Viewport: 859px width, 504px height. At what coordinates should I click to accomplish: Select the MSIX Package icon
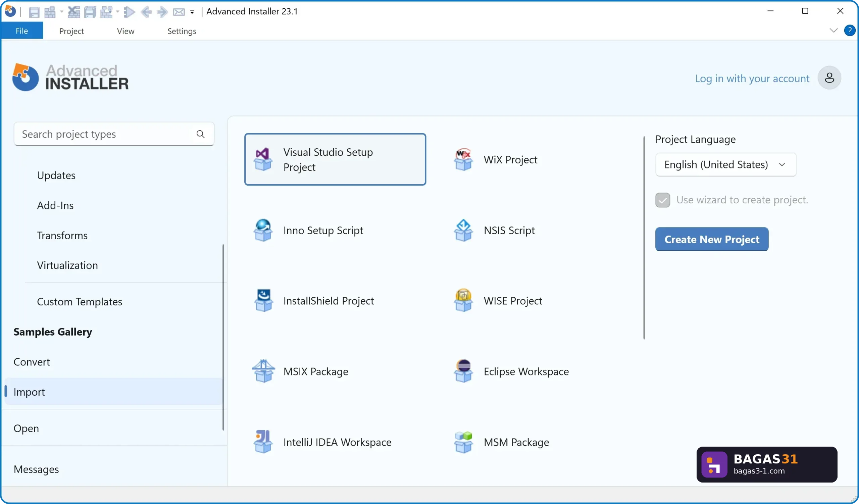click(x=263, y=371)
